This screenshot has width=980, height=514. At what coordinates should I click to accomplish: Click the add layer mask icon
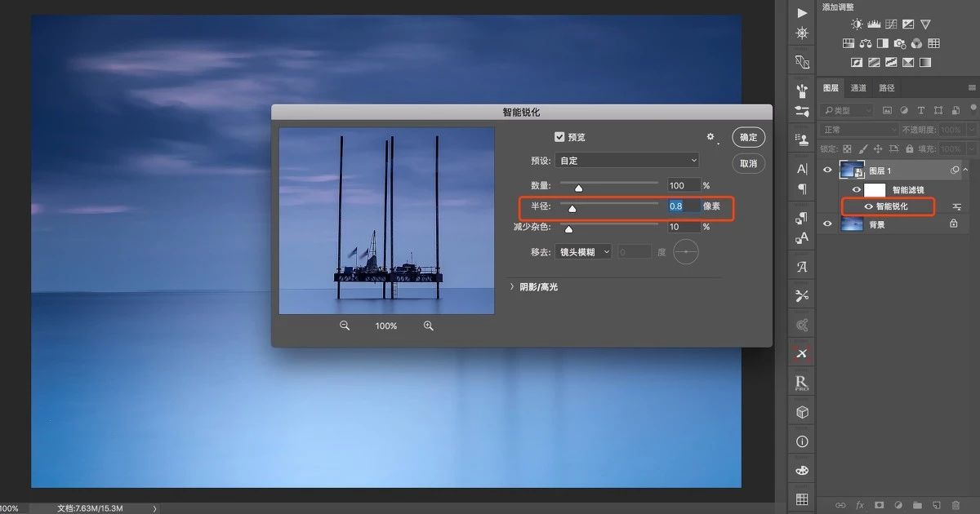(877, 505)
